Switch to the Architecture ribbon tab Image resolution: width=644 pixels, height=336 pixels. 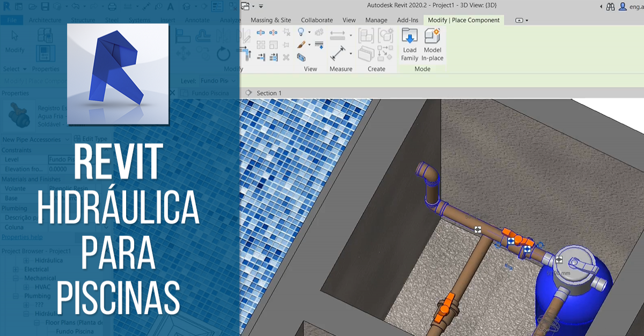pos(45,20)
